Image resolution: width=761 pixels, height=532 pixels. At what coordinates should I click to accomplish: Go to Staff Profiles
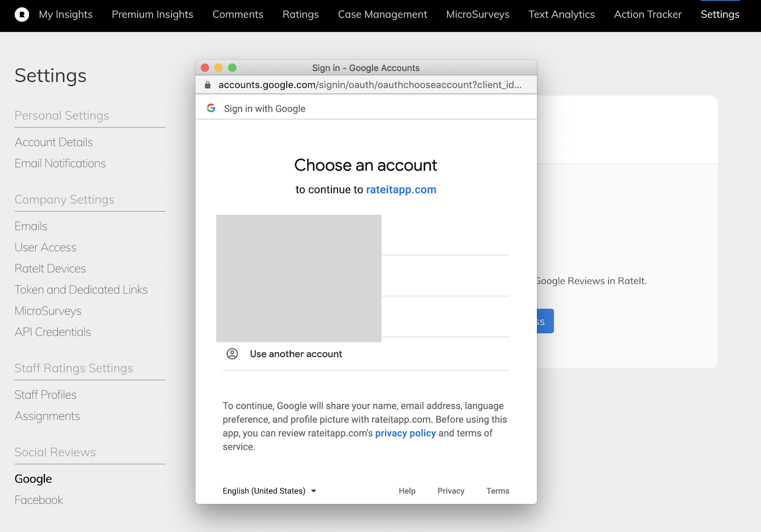(x=46, y=395)
